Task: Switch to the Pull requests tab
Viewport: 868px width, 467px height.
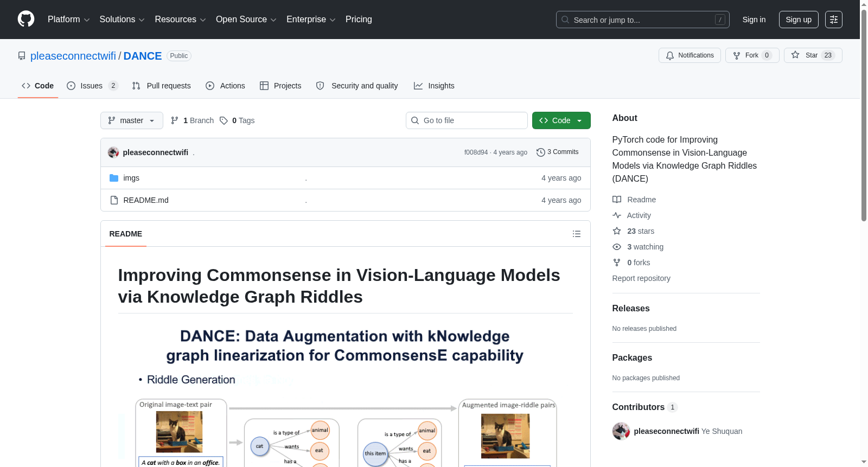Action: click(161, 86)
